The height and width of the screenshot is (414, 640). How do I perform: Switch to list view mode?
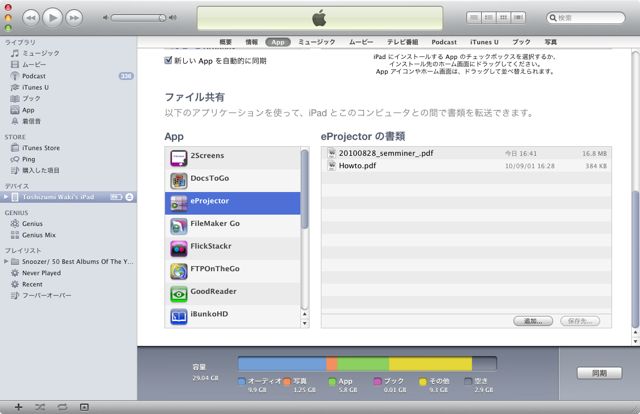point(474,18)
